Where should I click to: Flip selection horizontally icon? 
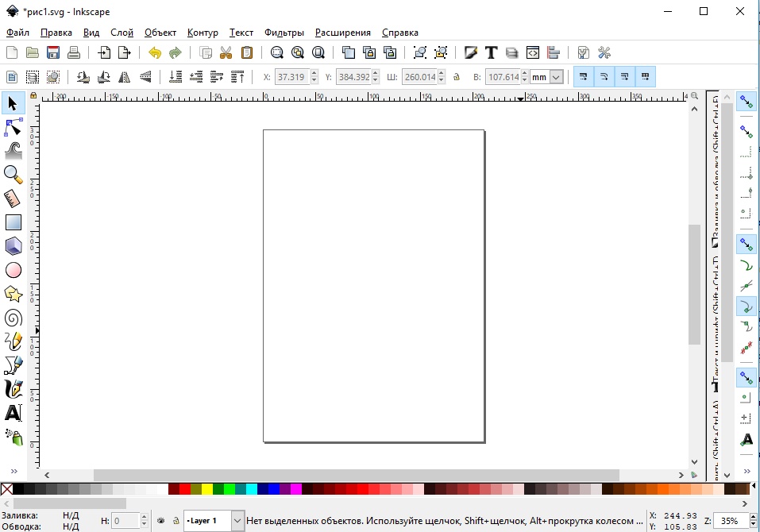point(125,76)
